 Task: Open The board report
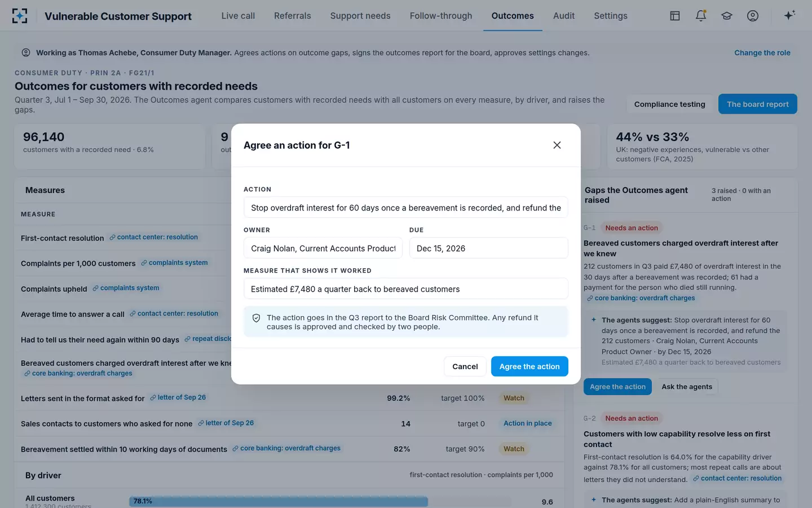point(757,104)
